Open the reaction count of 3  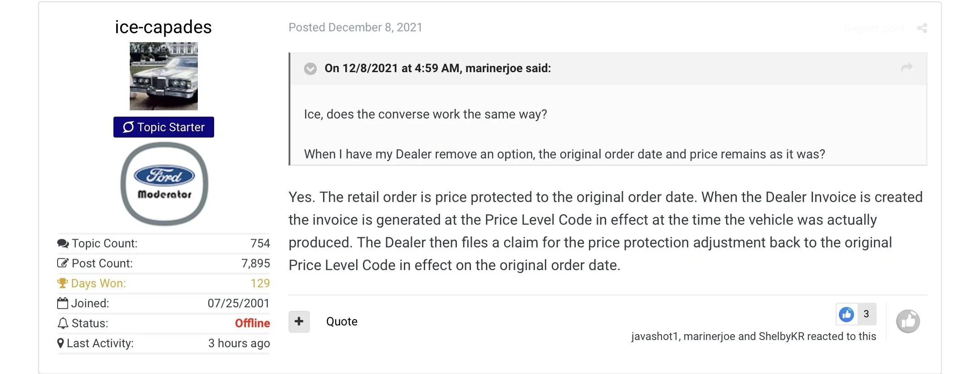pos(866,314)
